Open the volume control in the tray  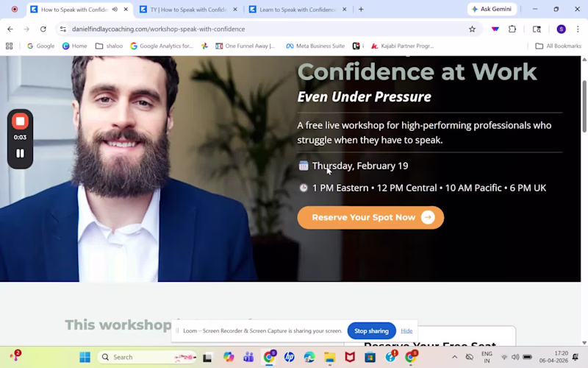pyautogui.click(x=515, y=357)
